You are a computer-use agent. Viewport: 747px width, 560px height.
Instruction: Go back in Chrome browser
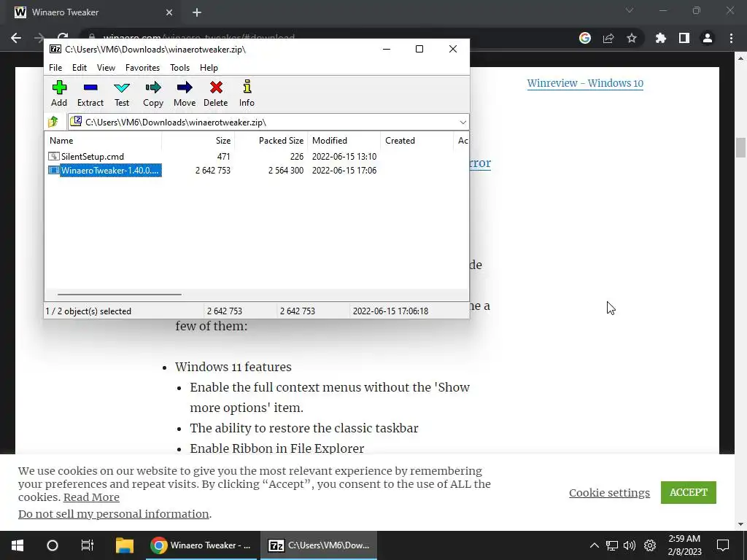pyautogui.click(x=16, y=38)
